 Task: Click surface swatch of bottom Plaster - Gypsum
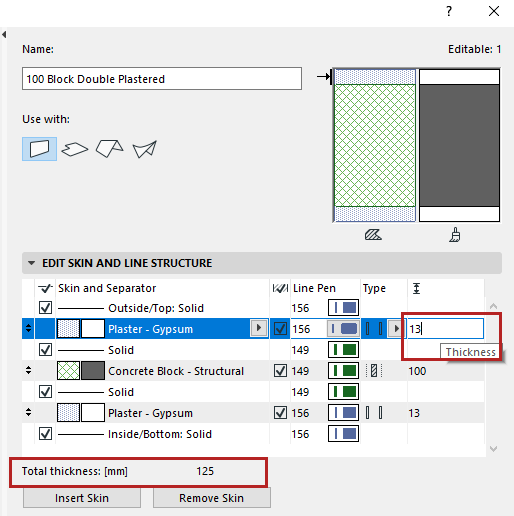click(x=93, y=413)
